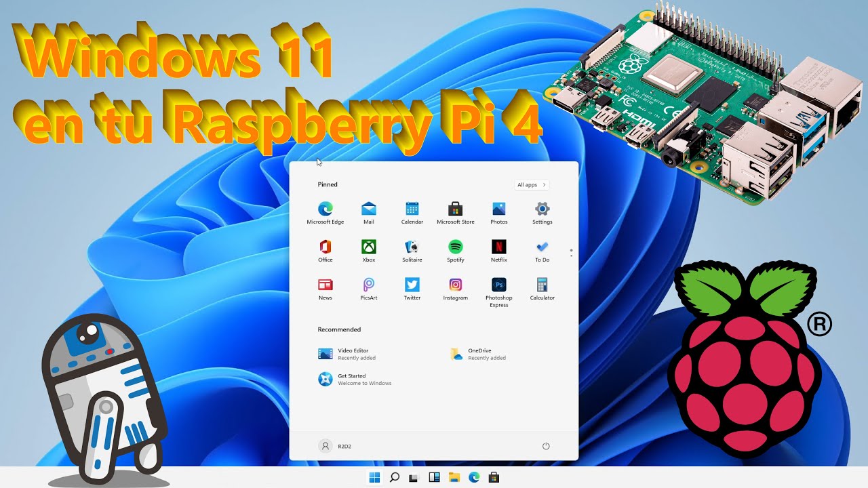Screen dimensions: 868x488
Task: Open the Calculator app
Action: [542, 289]
